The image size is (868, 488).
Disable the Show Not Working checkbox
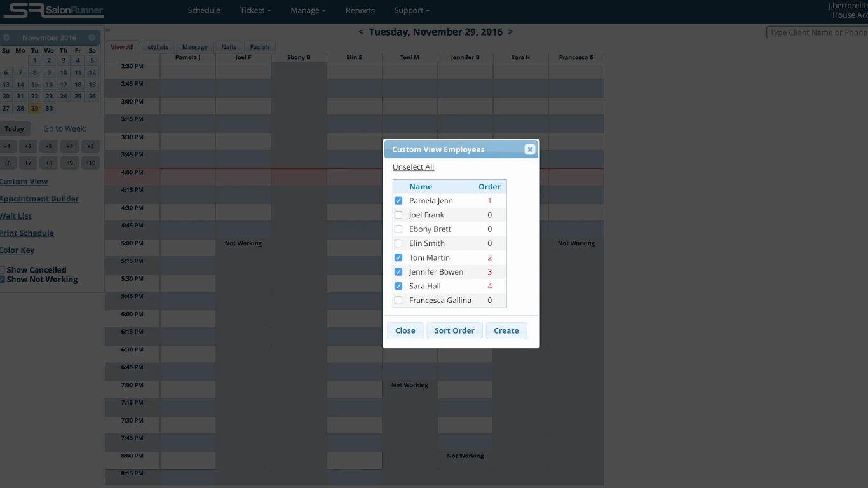tap(3, 280)
